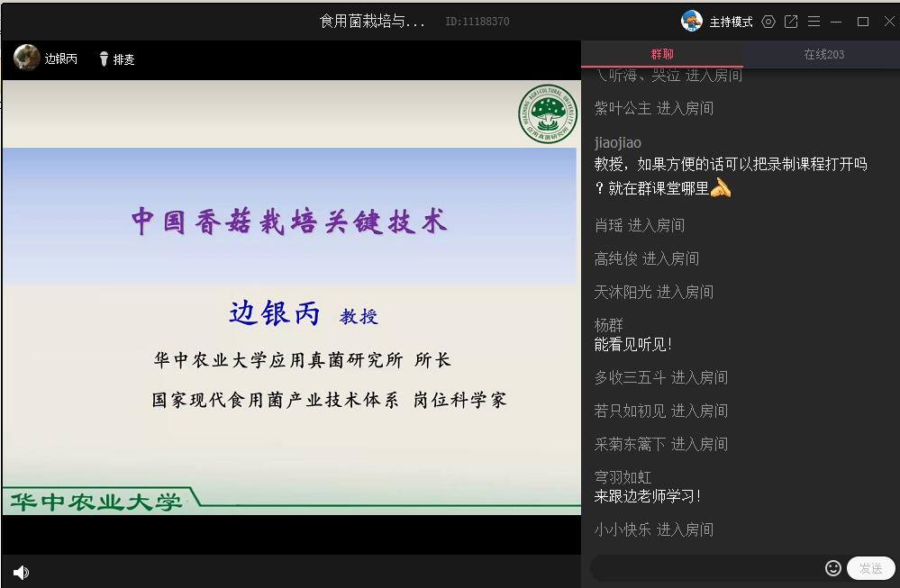Click the 发送 send button
This screenshot has height=588, width=900.
point(871,568)
